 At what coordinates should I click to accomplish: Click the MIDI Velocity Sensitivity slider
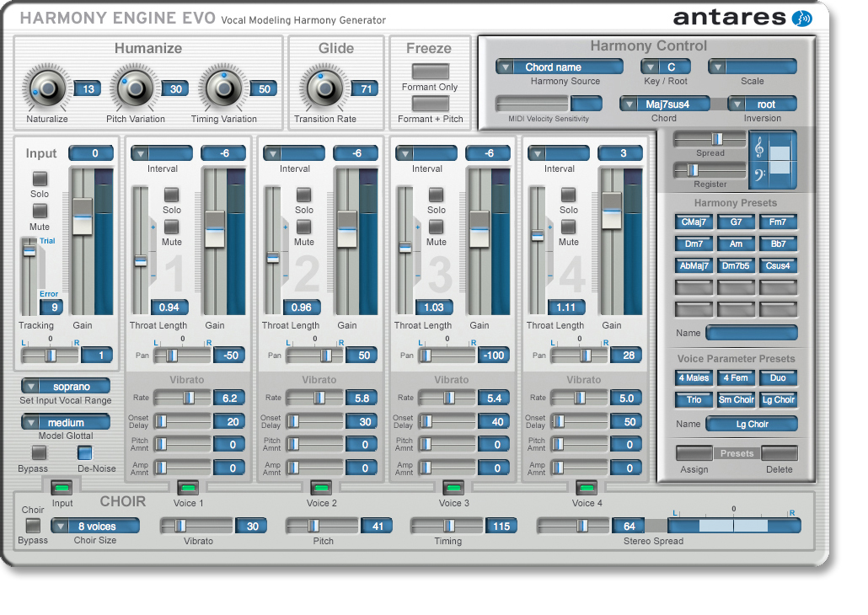532,104
